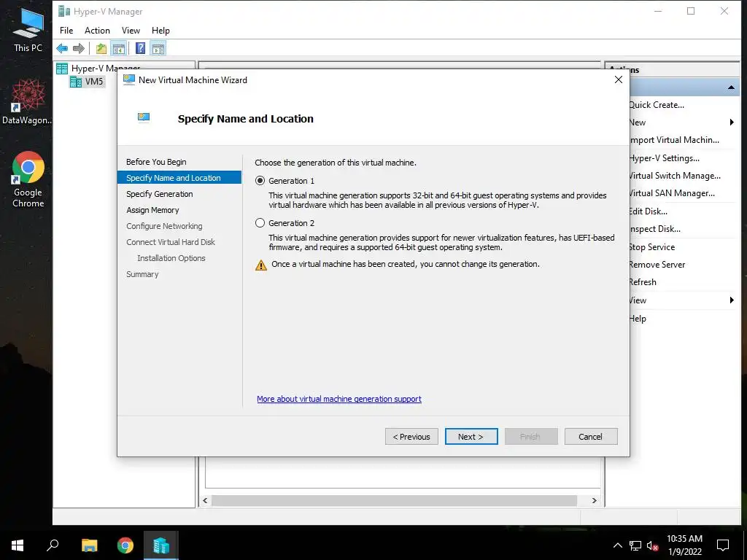Open More about virtual machine generation support link

click(x=339, y=399)
